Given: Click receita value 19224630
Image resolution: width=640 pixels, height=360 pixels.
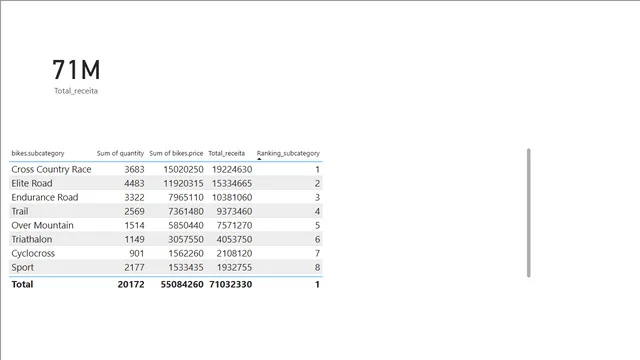Looking at the screenshot, I should pyautogui.click(x=232, y=169).
